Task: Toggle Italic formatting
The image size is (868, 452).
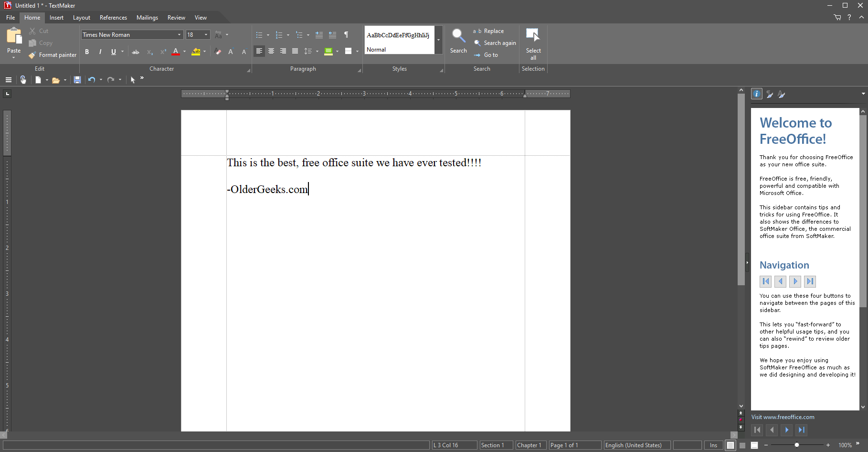Action: pos(100,52)
